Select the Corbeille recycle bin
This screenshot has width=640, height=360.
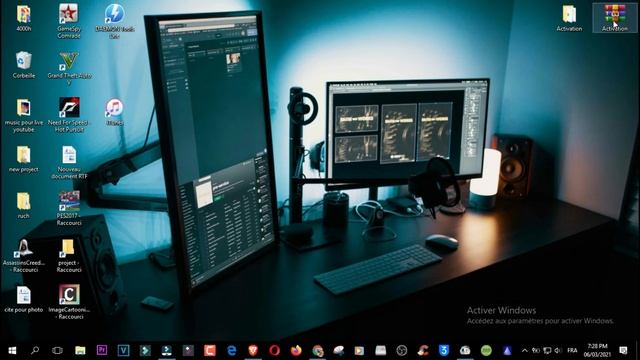click(x=24, y=64)
